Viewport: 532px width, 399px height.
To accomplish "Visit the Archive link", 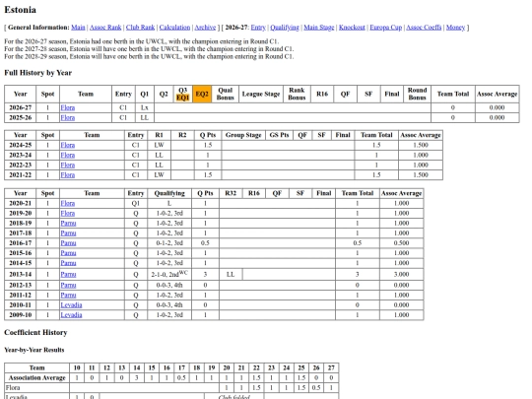I will 205,28.
